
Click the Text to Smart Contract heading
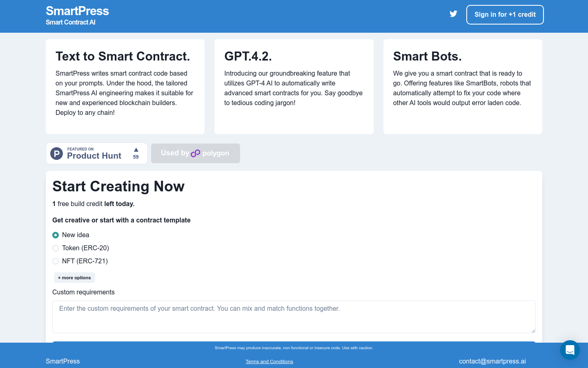pos(123,56)
